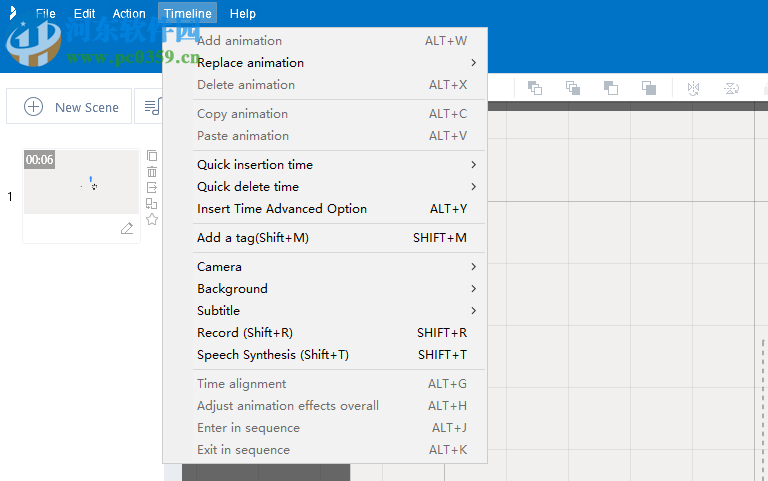The image size is (768, 481).
Task: Click the music playlist icon beside New Scene
Action: click(x=152, y=107)
